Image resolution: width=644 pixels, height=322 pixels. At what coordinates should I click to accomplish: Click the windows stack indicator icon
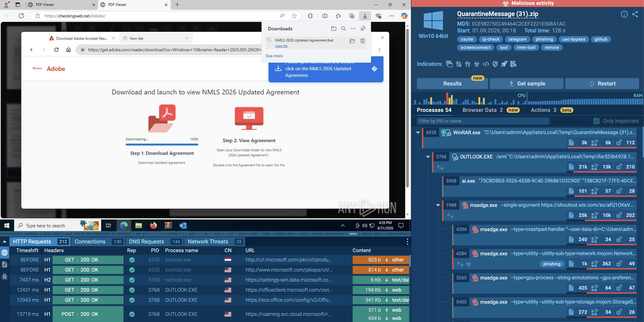[x=449, y=64]
